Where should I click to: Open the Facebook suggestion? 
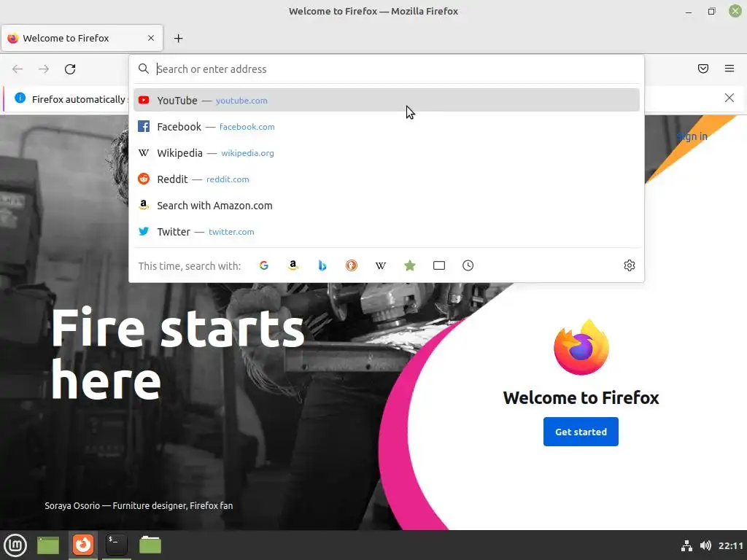click(x=387, y=127)
